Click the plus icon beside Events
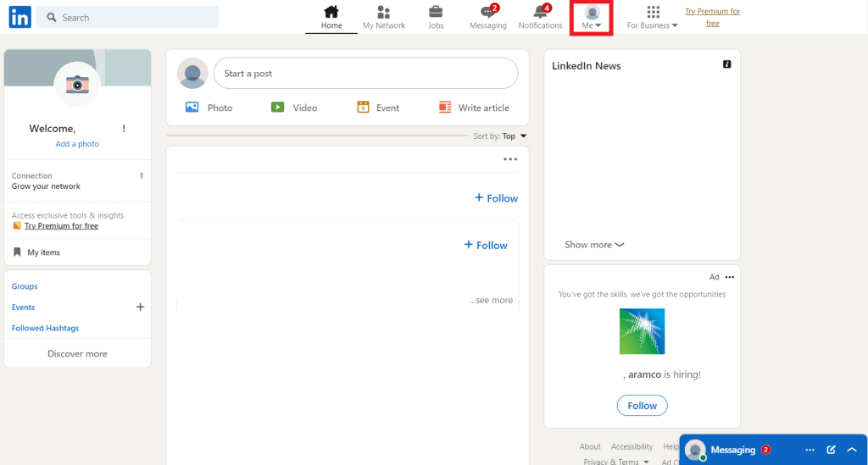Viewport: 868px width, 465px height. coord(140,307)
